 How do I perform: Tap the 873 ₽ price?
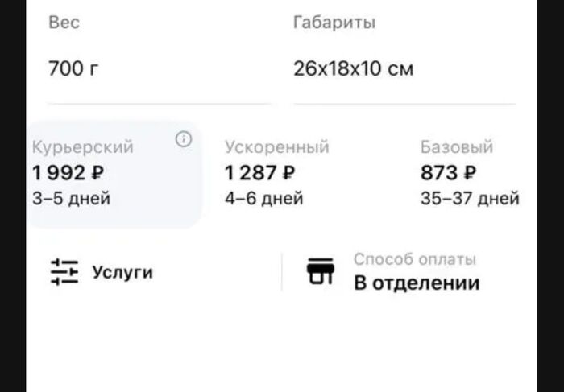pos(449,172)
